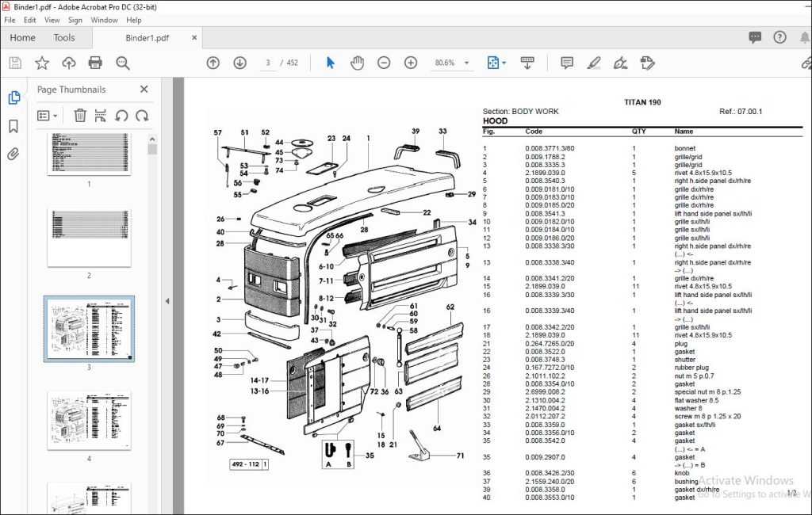This screenshot has height=515, width=812.
Task: Click the diagram label '492 - 112'
Action: 246,463
